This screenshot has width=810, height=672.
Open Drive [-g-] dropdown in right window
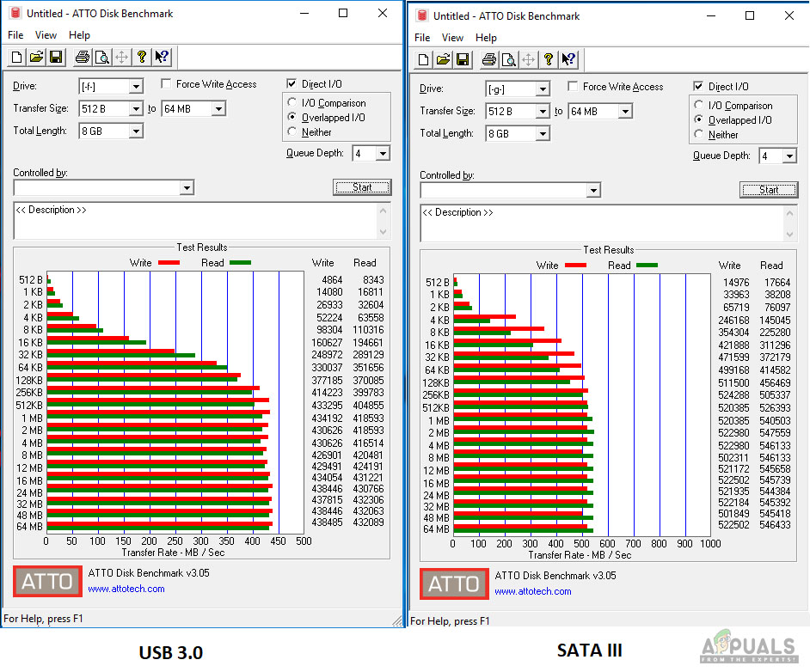coord(543,89)
